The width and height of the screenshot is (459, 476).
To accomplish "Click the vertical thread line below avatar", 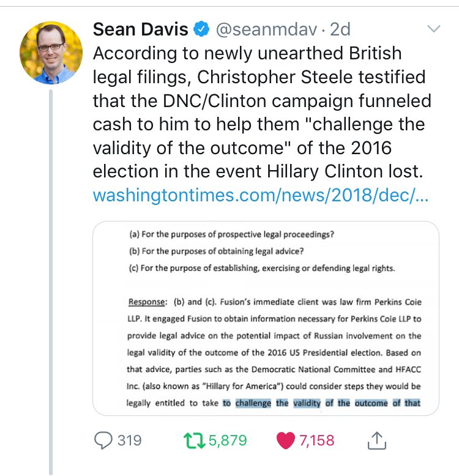I will click(50, 275).
